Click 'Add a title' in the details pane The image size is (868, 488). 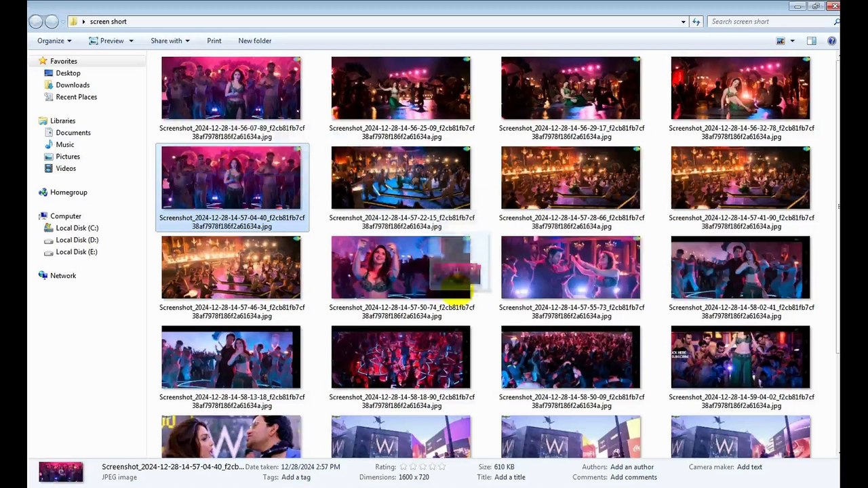tap(510, 477)
